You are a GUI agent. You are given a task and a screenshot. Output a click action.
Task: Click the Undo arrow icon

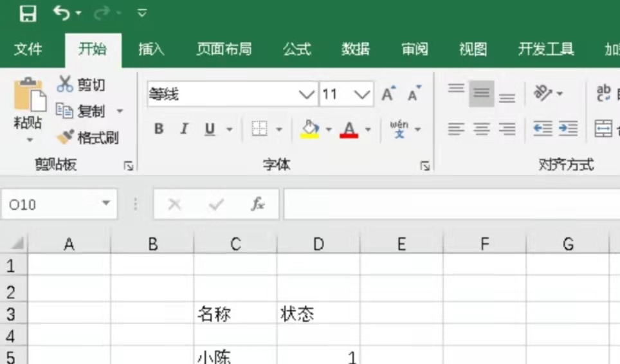click(62, 13)
